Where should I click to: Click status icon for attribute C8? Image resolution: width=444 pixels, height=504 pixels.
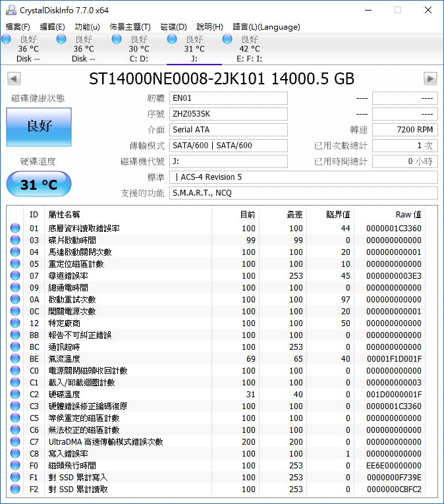15,454
